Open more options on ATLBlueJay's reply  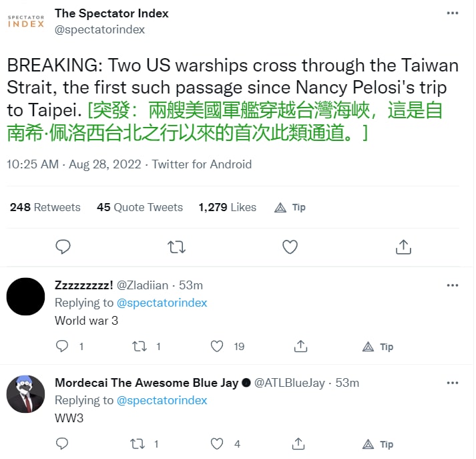453,383
